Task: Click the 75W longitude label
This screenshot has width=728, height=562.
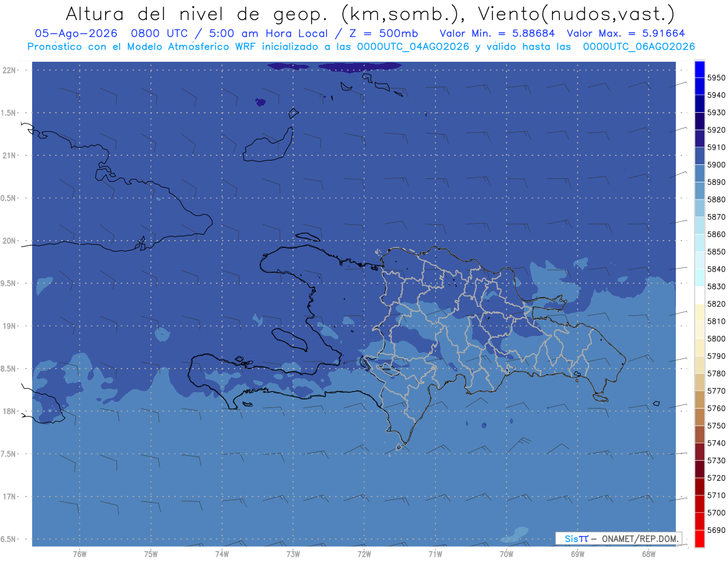Action: [151, 554]
